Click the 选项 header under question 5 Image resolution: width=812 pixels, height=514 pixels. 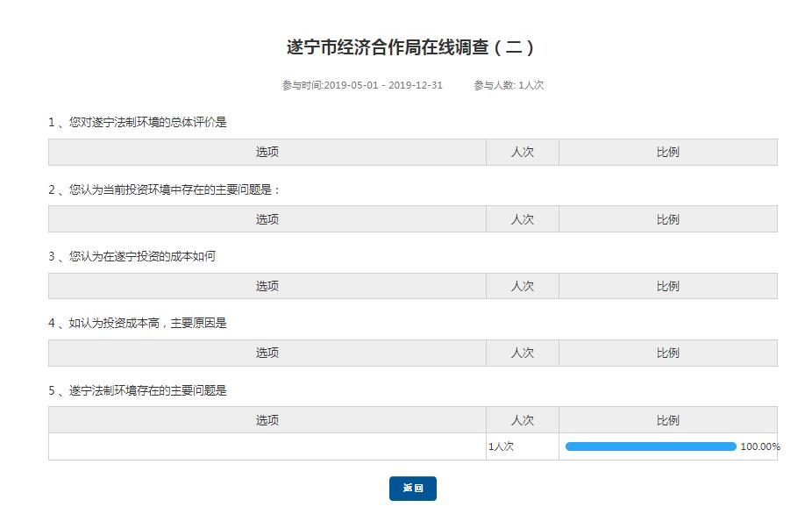pos(267,420)
